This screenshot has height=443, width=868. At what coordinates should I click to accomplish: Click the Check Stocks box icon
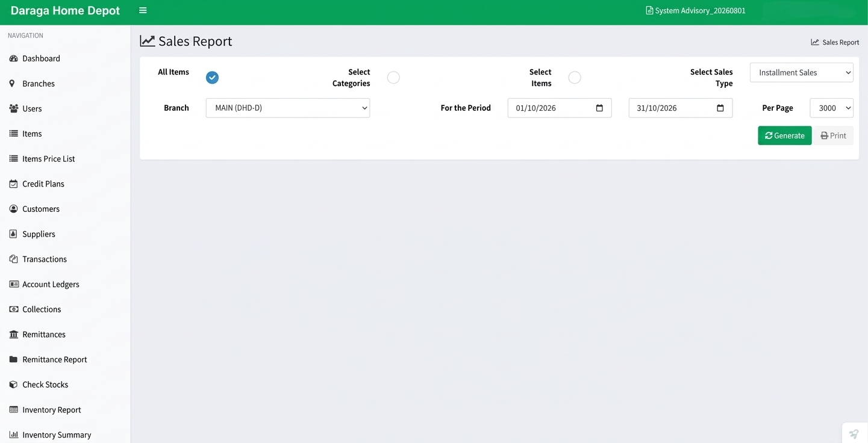[13, 385]
